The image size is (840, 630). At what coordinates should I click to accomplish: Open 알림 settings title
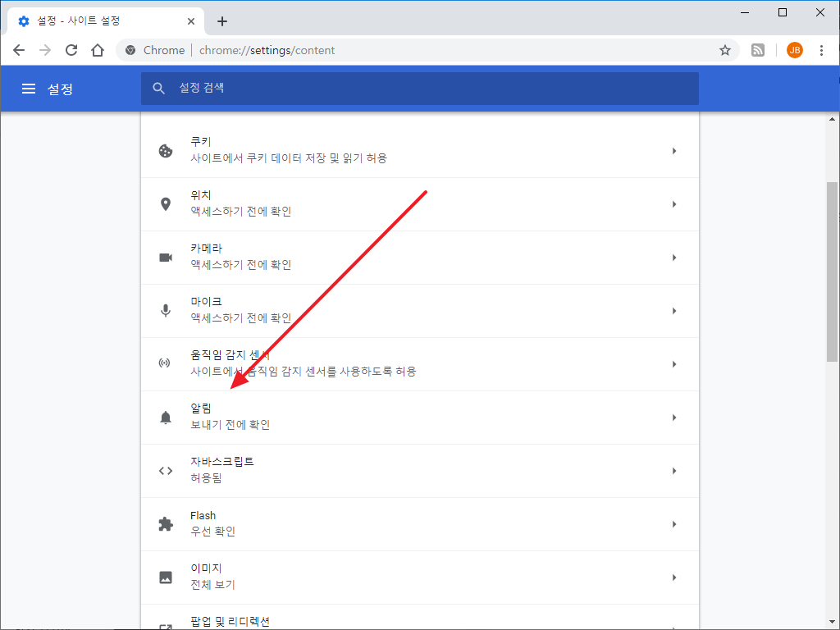[x=201, y=409]
